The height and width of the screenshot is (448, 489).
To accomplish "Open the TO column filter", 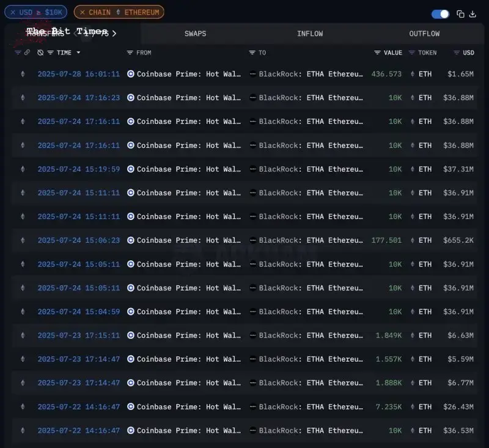I will click(252, 53).
